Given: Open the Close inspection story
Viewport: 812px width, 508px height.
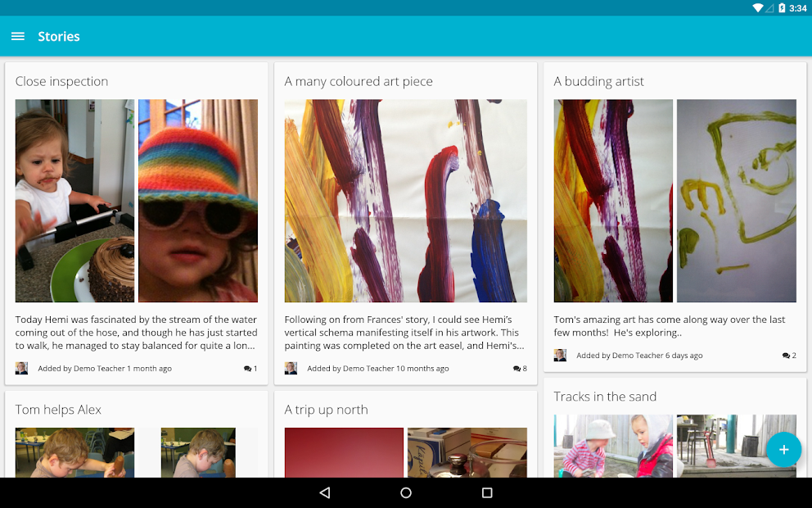Looking at the screenshot, I should coord(62,81).
